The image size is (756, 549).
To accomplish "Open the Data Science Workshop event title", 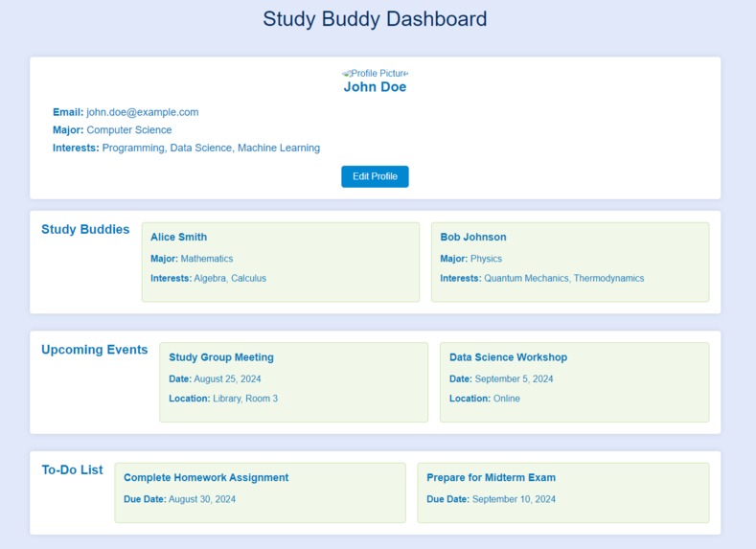I will click(x=508, y=357).
